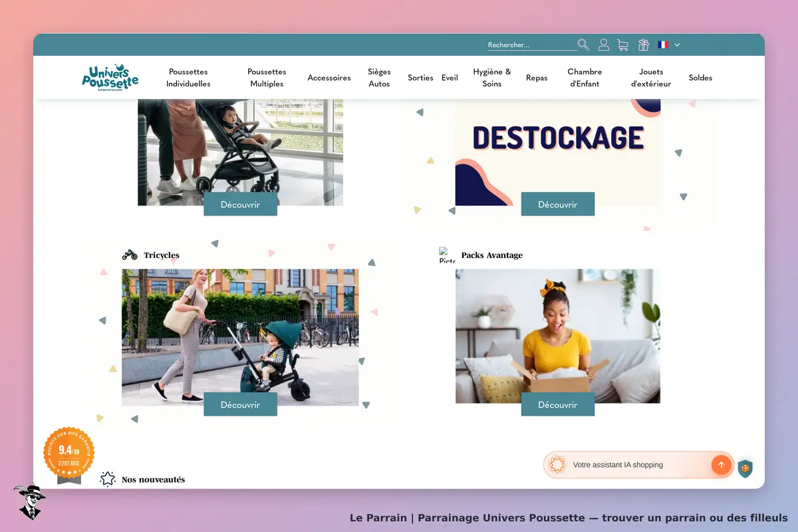
Task: Select Sorties in navigation bar
Action: point(420,78)
